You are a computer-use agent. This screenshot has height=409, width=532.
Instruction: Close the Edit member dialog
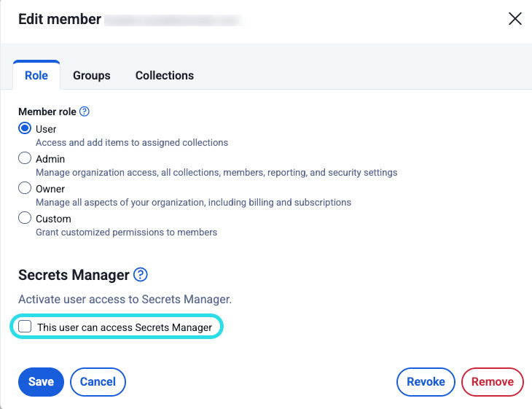tap(515, 19)
